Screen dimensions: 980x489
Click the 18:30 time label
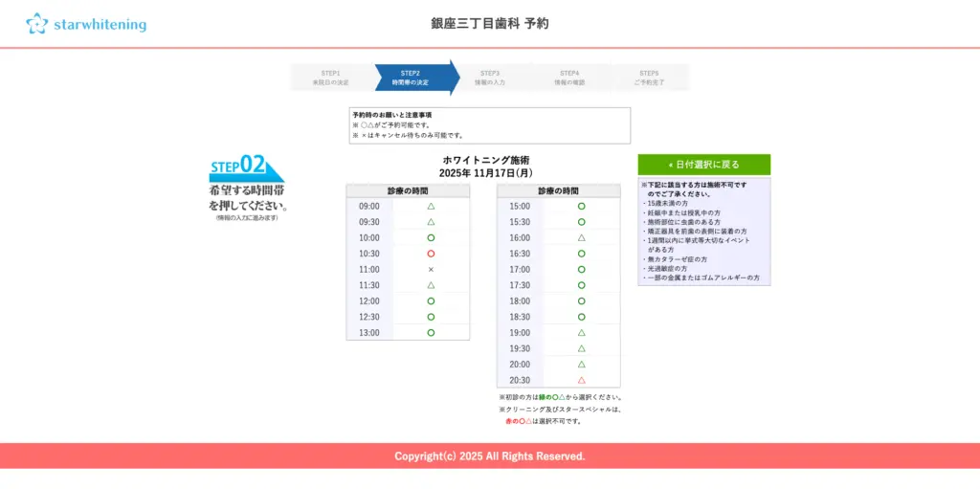point(520,317)
